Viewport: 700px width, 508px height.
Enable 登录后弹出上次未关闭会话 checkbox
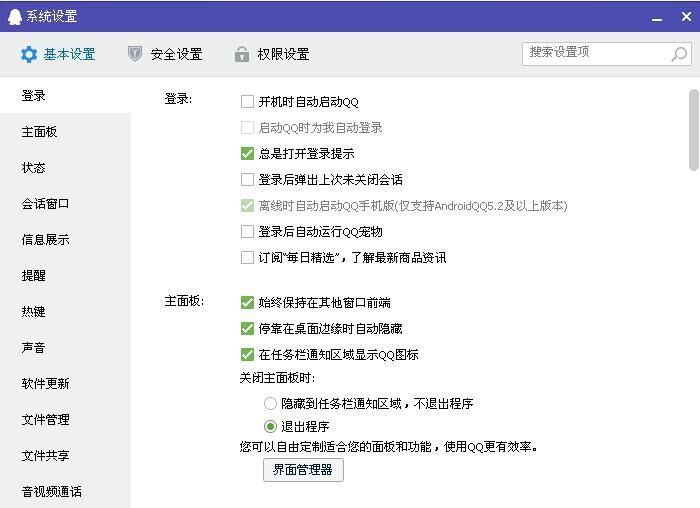click(247, 179)
